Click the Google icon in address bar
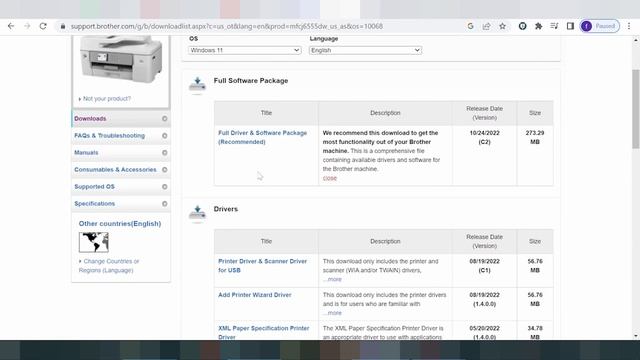 470,26
